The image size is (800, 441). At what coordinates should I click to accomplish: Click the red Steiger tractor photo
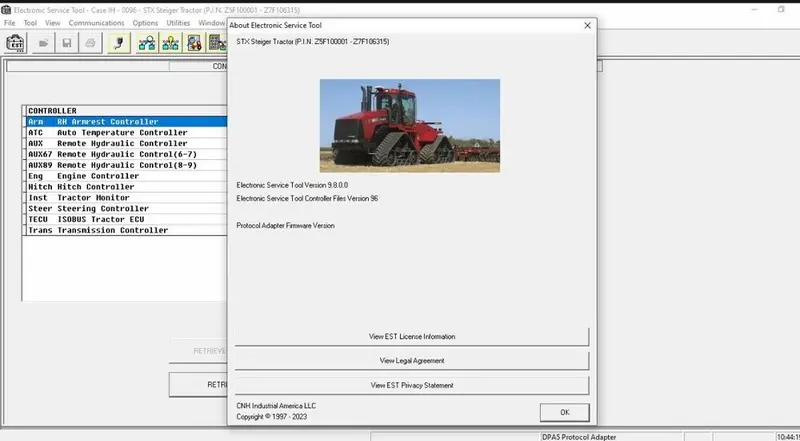click(410, 126)
